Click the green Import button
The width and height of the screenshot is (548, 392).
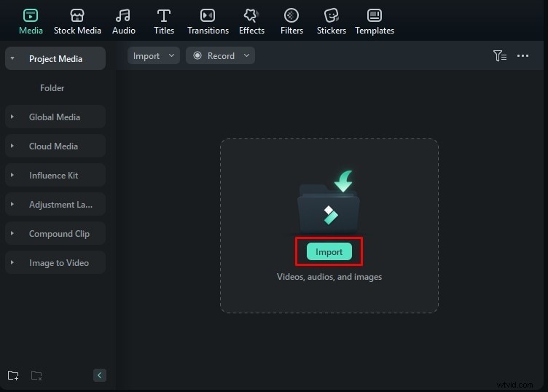[329, 252]
